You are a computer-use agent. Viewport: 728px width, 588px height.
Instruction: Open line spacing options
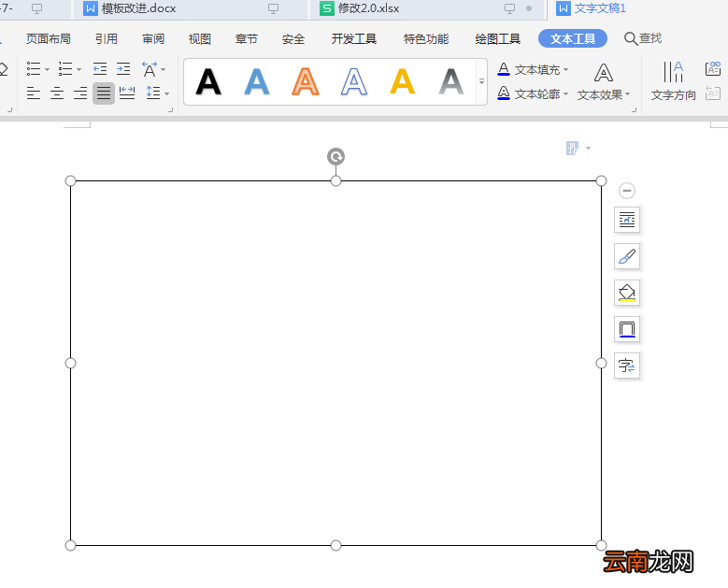(x=152, y=93)
